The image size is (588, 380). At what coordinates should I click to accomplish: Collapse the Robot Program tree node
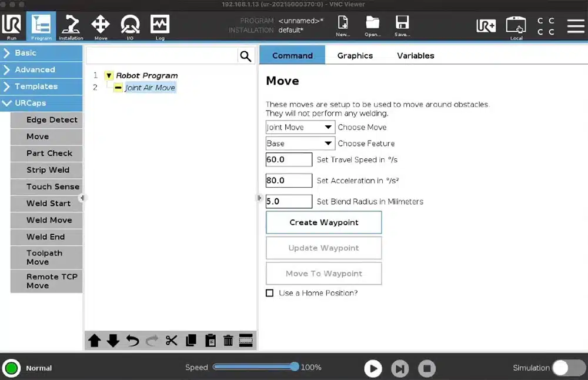pyautogui.click(x=109, y=75)
